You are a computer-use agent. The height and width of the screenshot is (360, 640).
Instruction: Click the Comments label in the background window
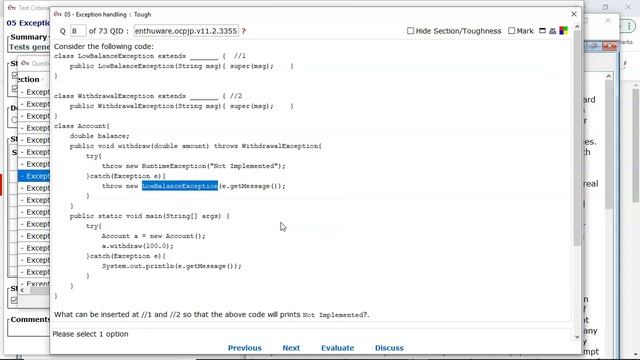point(30,320)
